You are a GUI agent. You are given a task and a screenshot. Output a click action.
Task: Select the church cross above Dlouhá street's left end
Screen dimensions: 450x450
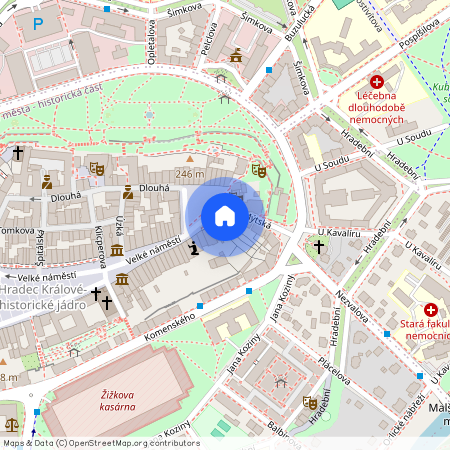[x=18, y=153]
